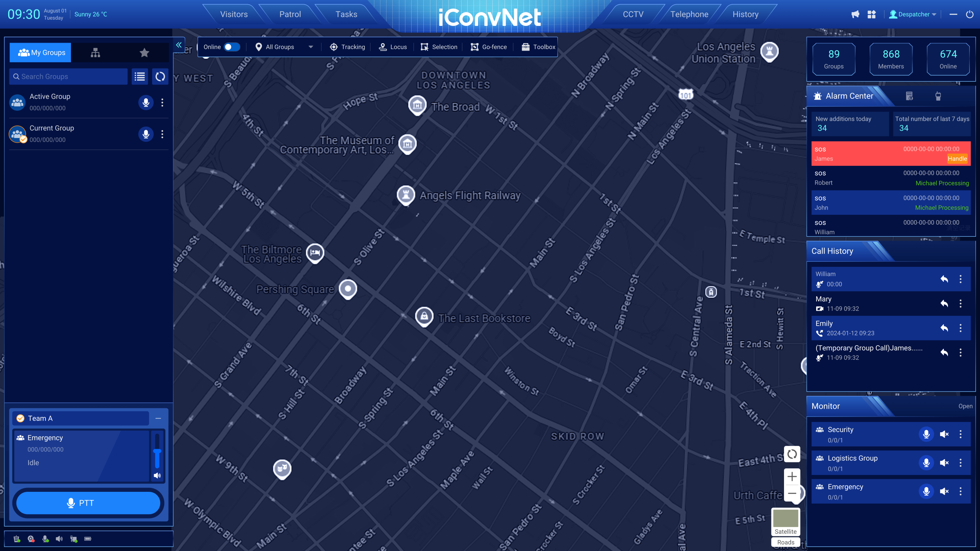980x551 pixels.
Task: Toggle Tracking mode on the map
Action: pos(347,47)
